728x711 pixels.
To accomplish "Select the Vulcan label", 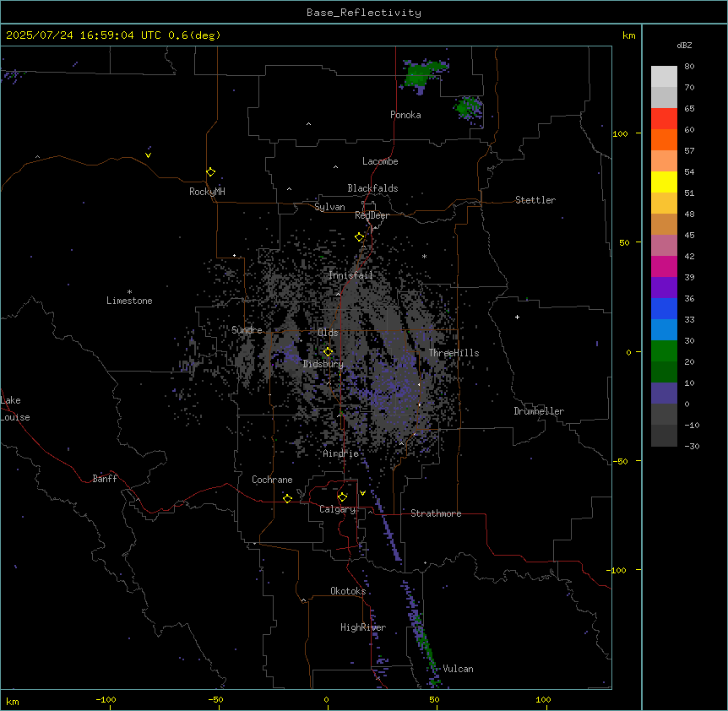I will pyautogui.click(x=458, y=669).
